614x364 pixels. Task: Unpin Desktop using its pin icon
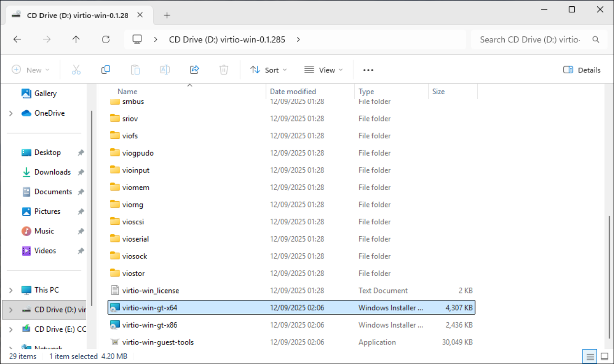pos(81,152)
